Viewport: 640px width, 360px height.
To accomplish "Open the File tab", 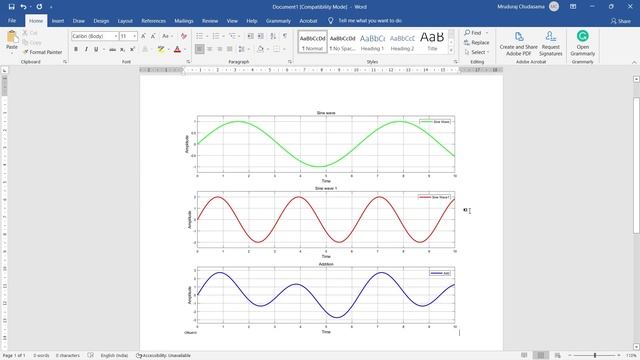I will pyautogui.click(x=12, y=21).
